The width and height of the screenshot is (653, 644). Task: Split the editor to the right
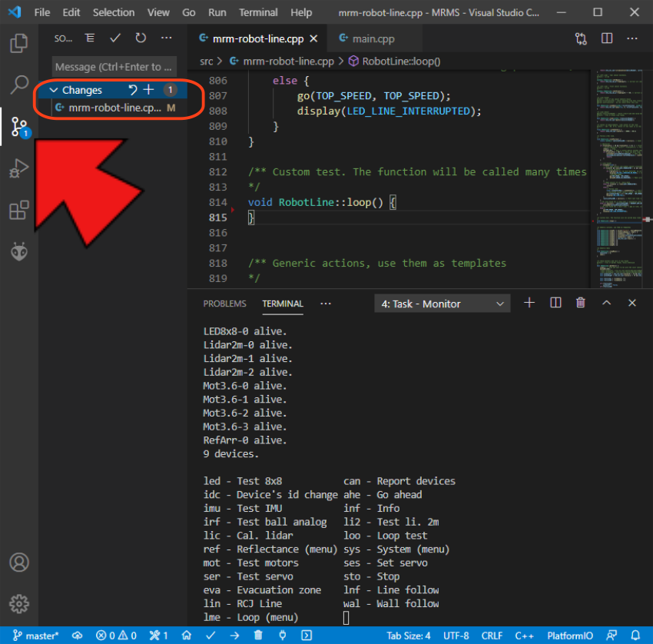(607, 38)
